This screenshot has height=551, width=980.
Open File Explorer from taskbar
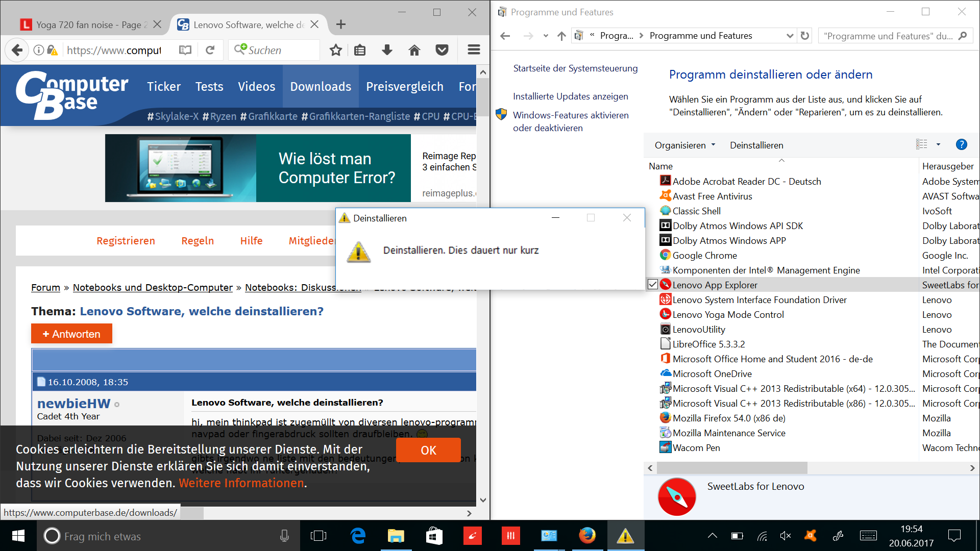396,536
